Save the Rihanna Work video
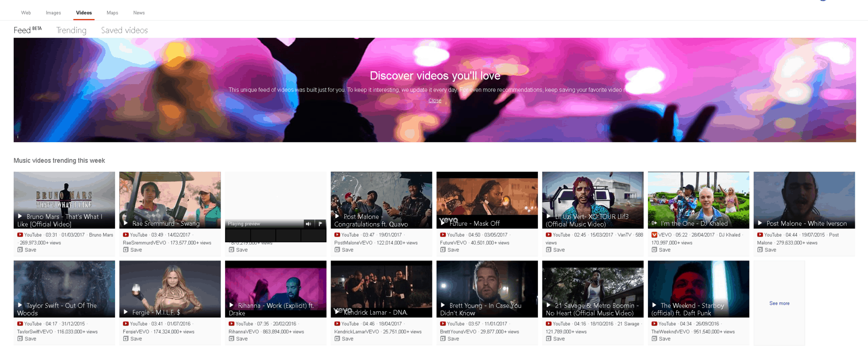The height and width of the screenshot is (351, 868). click(x=238, y=339)
